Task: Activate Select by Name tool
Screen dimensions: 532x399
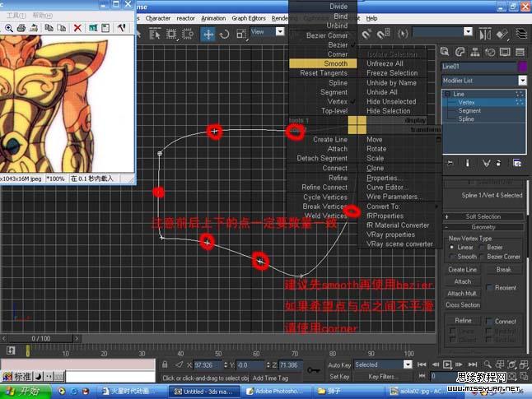Action: coord(155,35)
